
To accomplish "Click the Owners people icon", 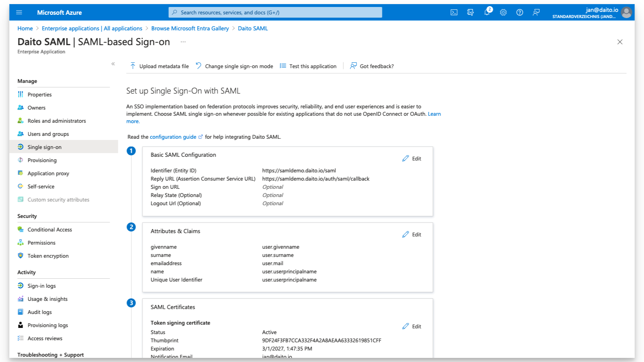I will tap(21, 108).
